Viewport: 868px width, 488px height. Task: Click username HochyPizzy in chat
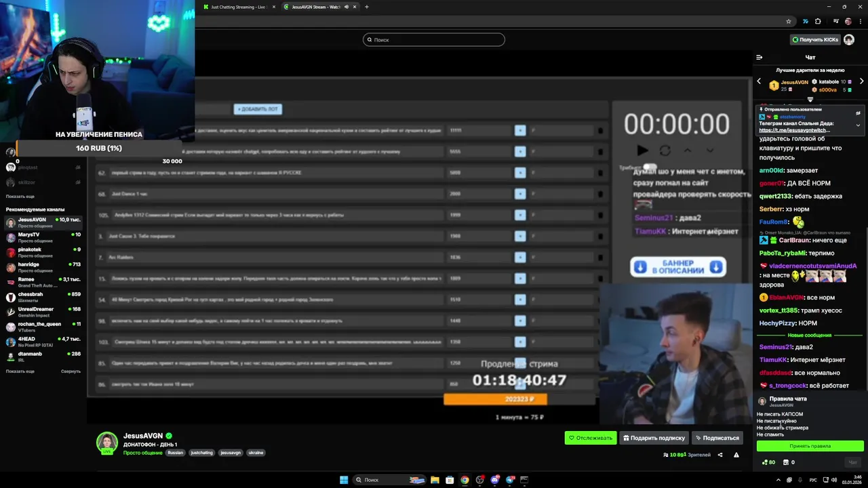(777, 323)
